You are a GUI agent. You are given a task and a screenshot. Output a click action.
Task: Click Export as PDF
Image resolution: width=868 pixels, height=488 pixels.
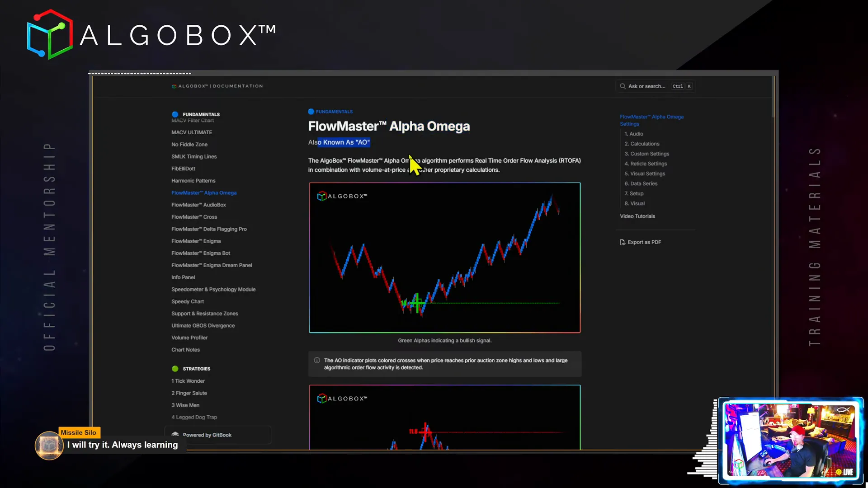pos(640,242)
